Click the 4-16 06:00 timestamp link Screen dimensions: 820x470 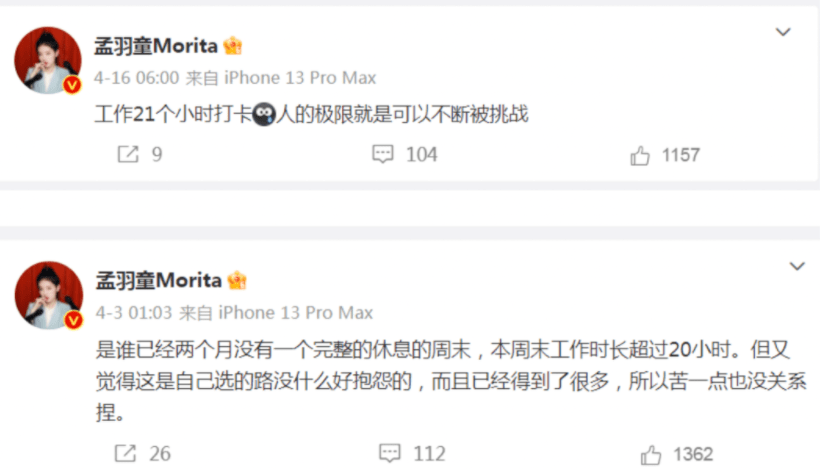tap(136, 78)
